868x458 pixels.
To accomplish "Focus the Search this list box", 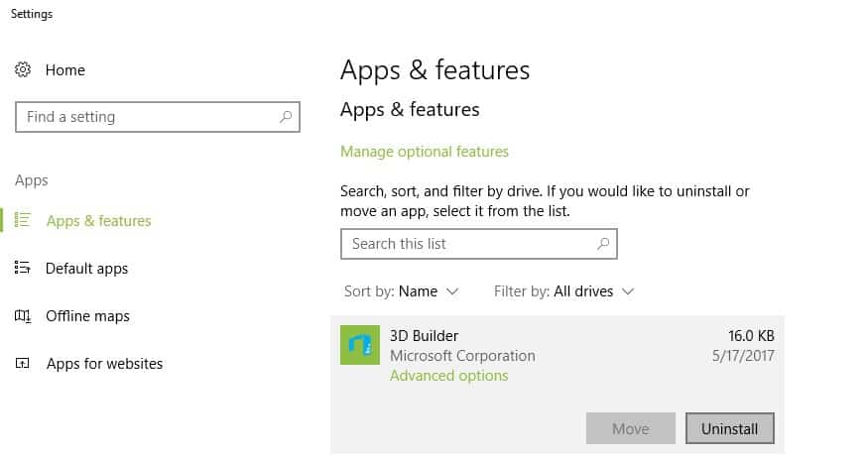I will [x=479, y=244].
